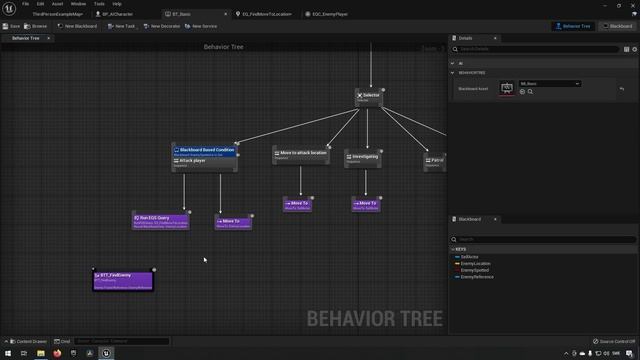The image size is (640, 360).
Task: Select Move To node under Move to attack location
Action: coord(298,204)
